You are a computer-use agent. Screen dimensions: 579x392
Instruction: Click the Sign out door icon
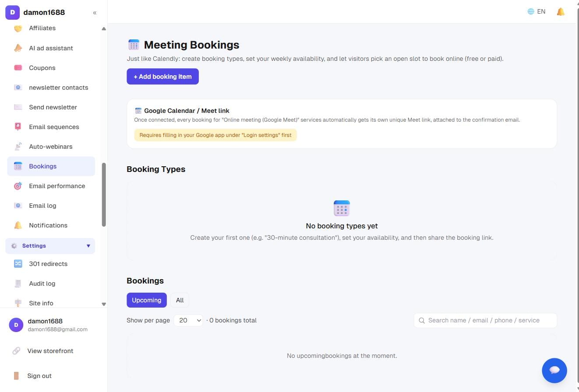(16, 376)
